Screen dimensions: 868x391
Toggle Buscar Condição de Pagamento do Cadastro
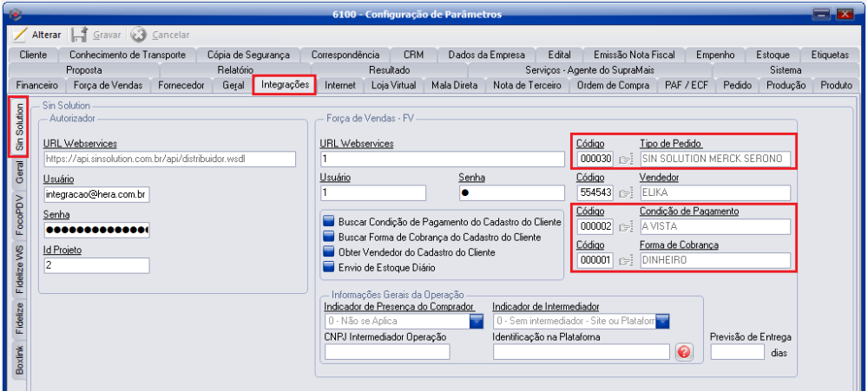pyautogui.click(x=330, y=221)
